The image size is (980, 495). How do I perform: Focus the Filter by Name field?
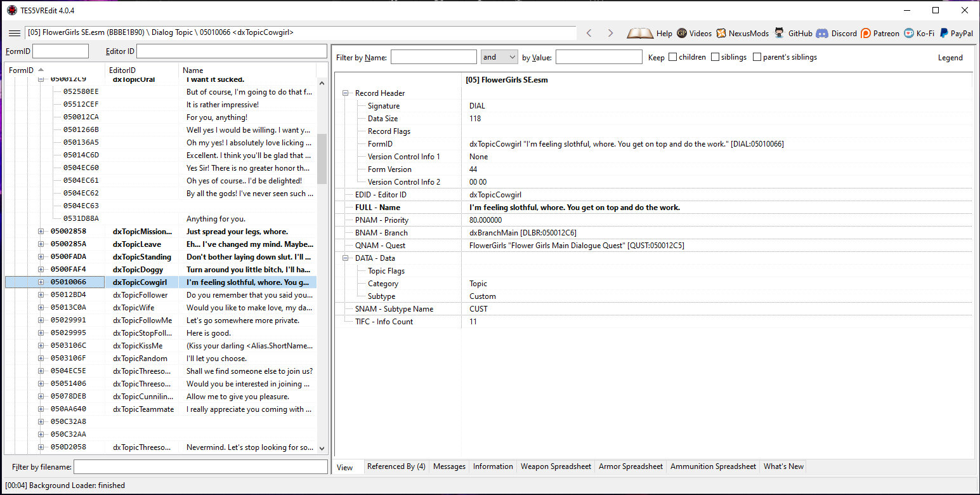coord(434,57)
